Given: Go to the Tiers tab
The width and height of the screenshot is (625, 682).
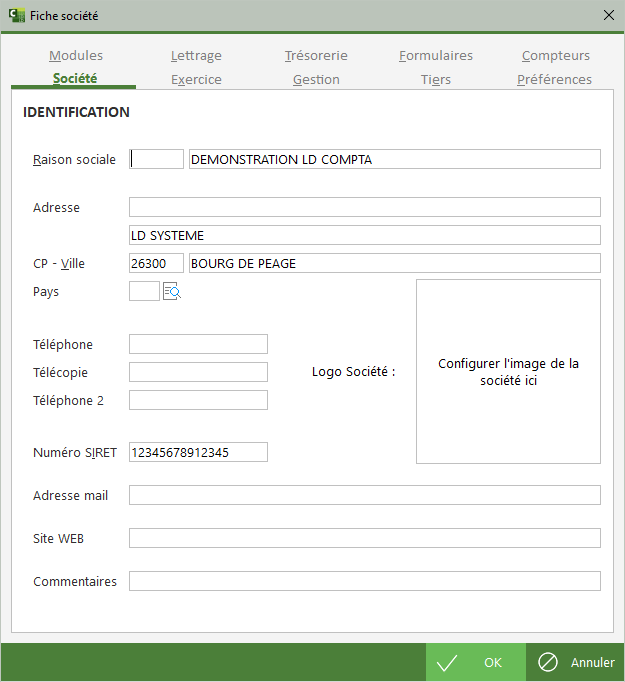Looking at the screenshot, I should pos(436,80).
